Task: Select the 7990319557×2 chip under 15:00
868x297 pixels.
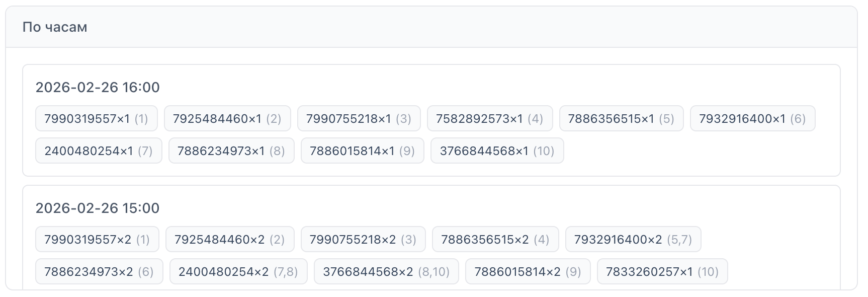Action: [97, 240]
